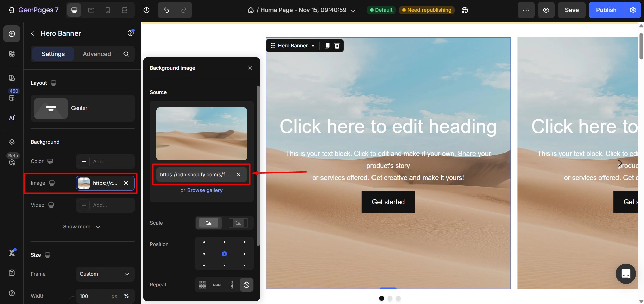The width and height of the screenshot is (644, 304).
Task: Click the image source URL field
Action: point(195,175)
